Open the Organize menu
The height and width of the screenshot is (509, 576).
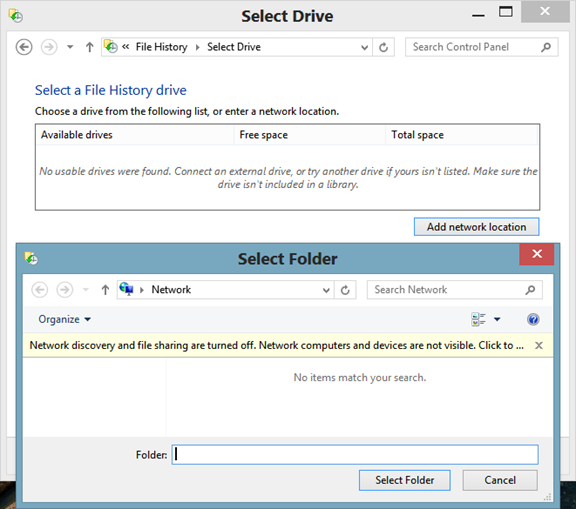click(65, 319)
